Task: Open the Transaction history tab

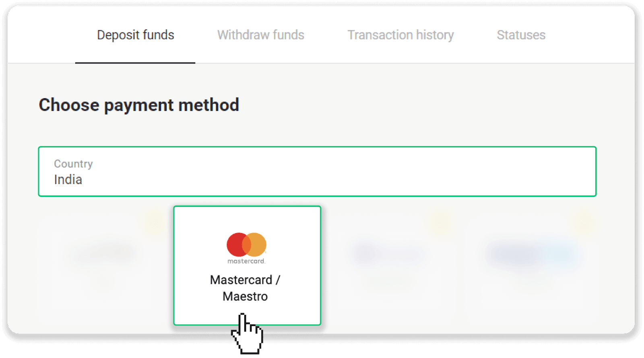Action: point(400,35)
